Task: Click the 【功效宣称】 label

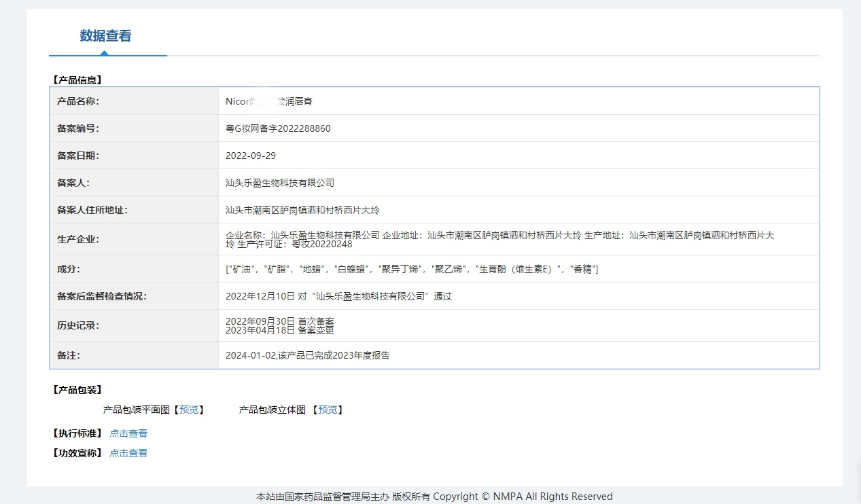Action: pos(77,453)
